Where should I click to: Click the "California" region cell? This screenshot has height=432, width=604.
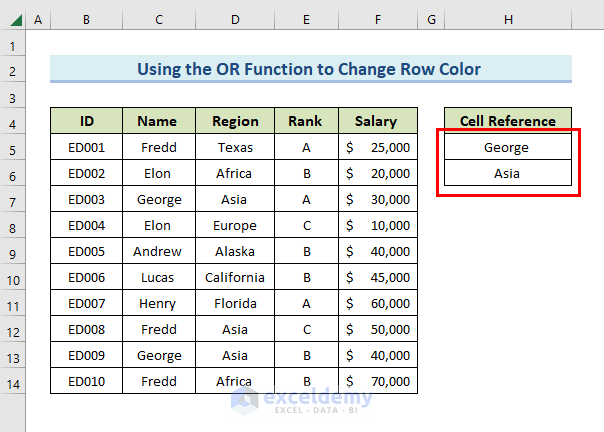pyautogui.click(x=235, y=277)
